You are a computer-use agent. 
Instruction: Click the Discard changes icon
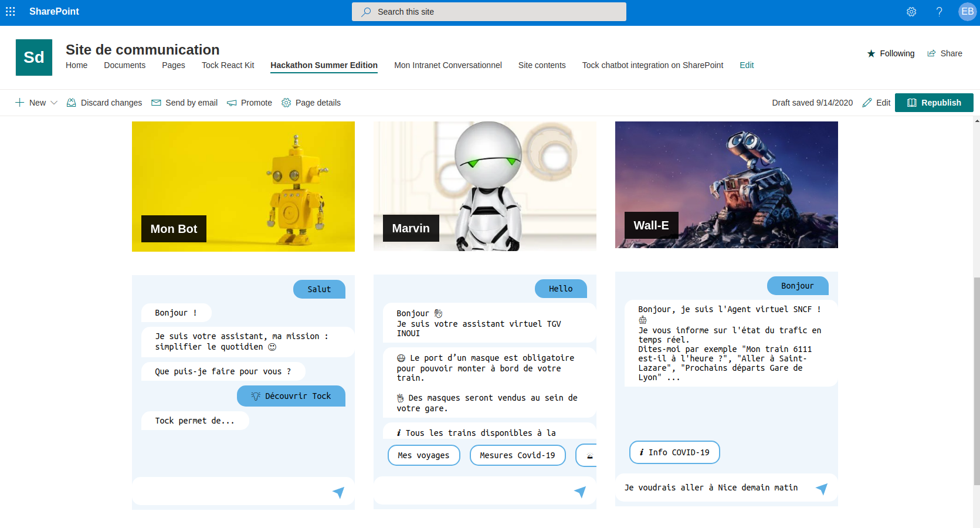71,103
